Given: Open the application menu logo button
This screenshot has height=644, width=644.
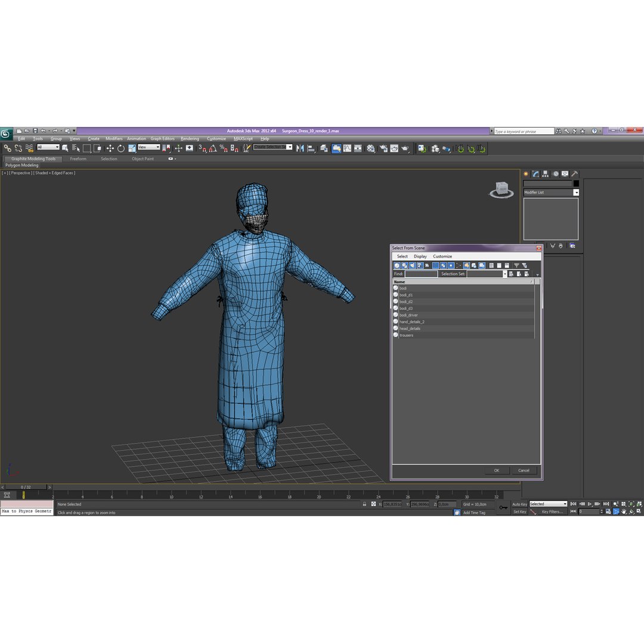Looking at the screenshot, I should 6,134.
